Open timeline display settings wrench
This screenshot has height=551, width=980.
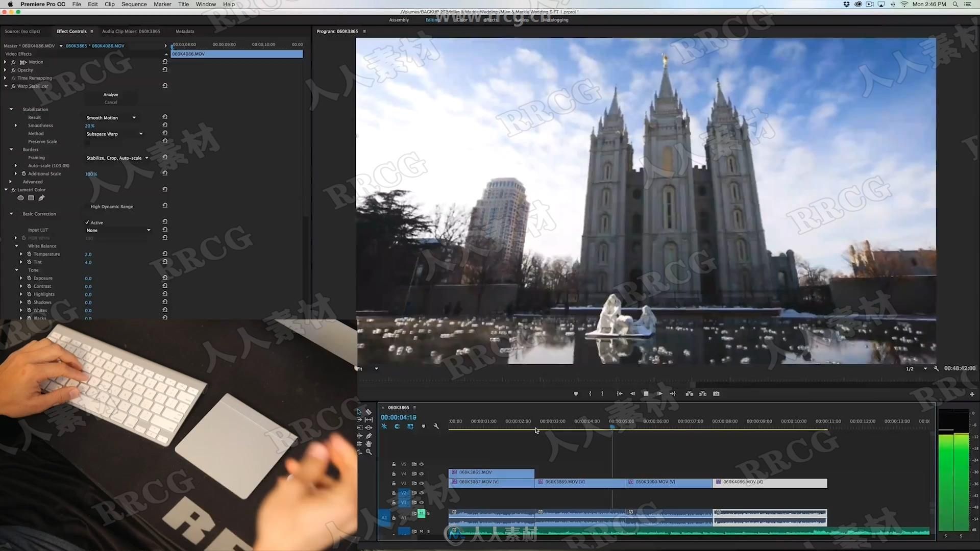[x=436, y=426]
